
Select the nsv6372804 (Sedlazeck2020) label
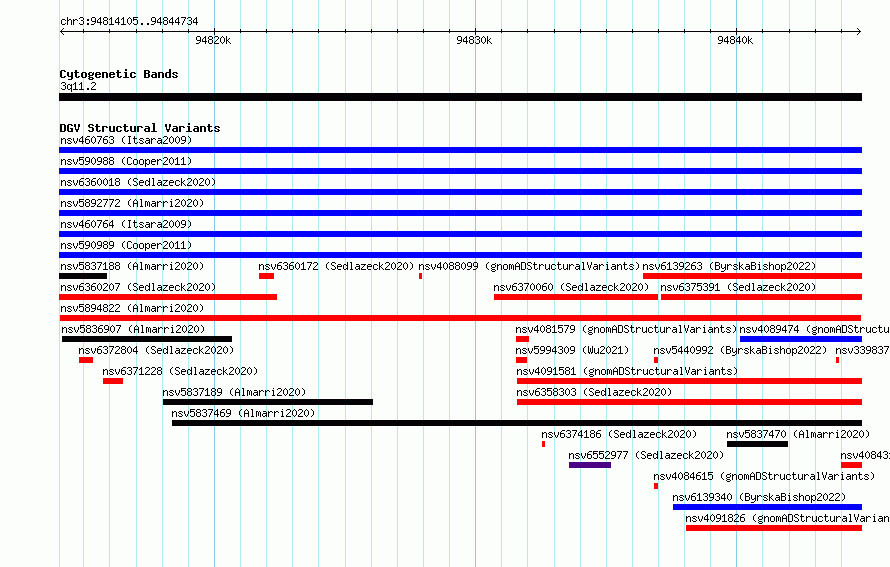[156, 350]
